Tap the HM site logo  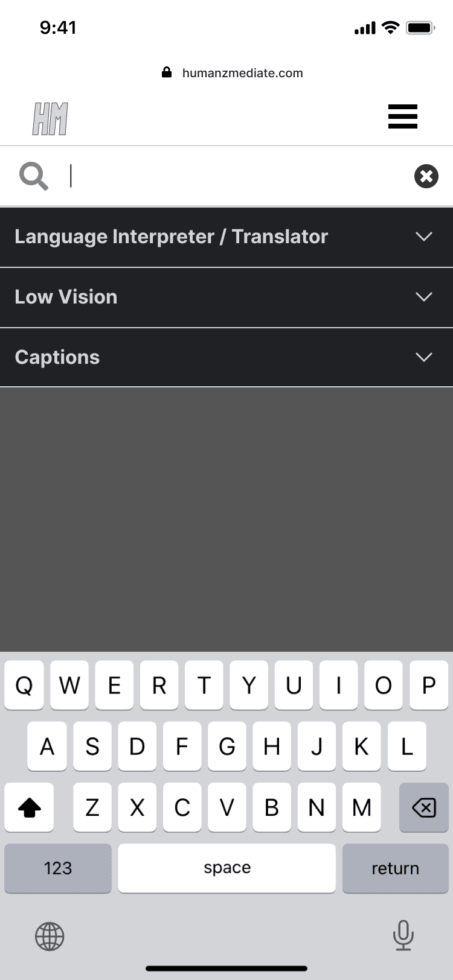[x=50, y=118]
